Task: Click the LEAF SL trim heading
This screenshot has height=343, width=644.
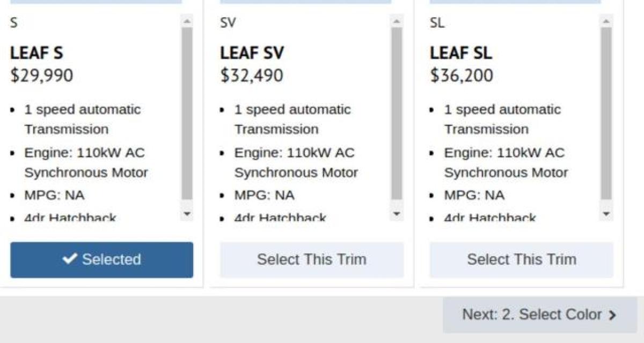Action: [460, 53]
